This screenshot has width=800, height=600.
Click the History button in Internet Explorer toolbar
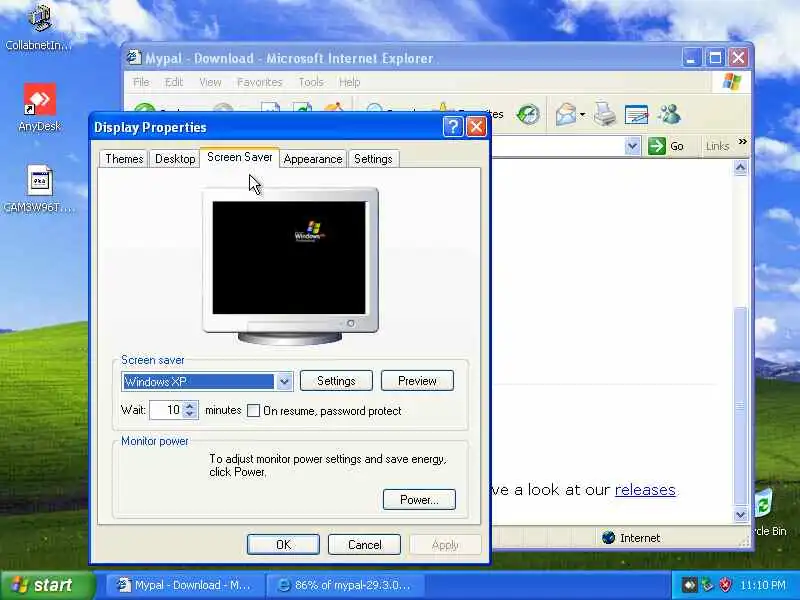coord(528,114)
